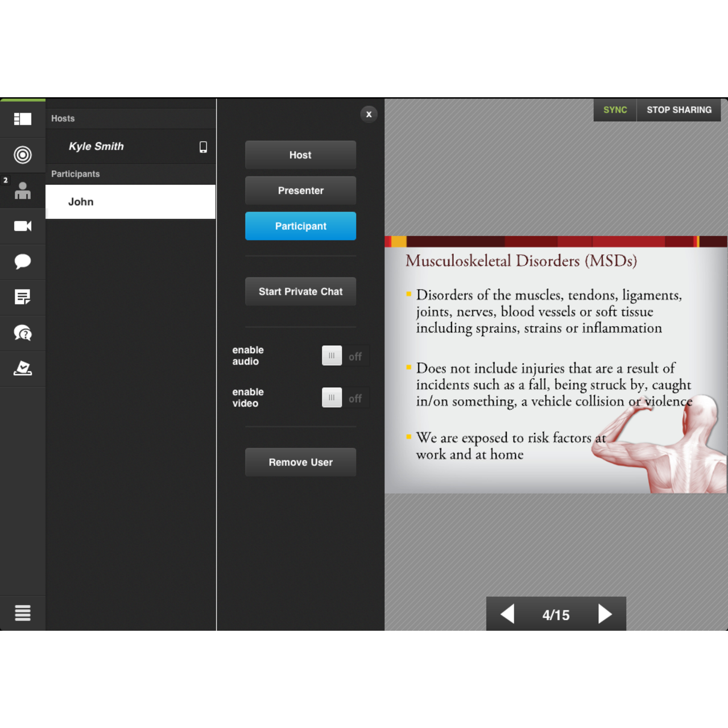728x728 pixels.
Task: Click Remove User
Action: coord(300,462)
